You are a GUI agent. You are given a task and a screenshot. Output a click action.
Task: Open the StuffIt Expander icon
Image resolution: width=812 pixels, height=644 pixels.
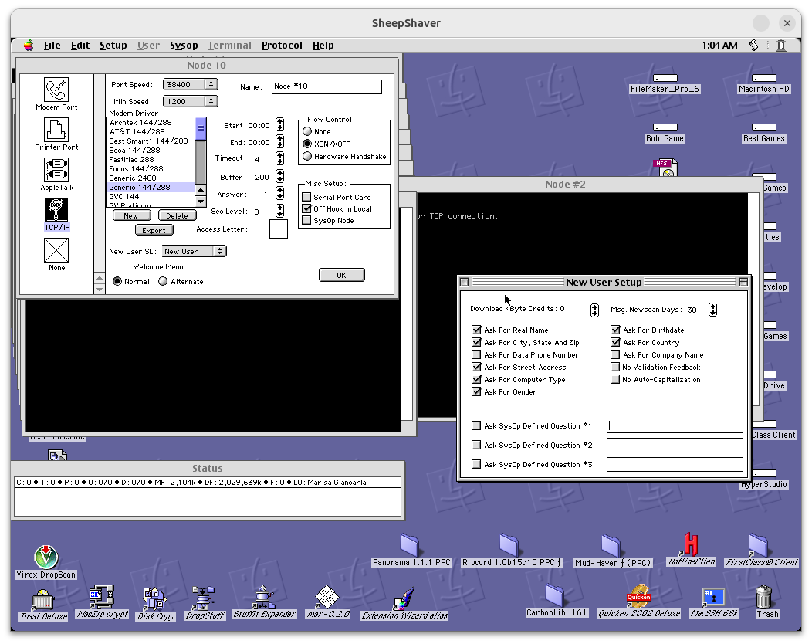tap(264, 597)
